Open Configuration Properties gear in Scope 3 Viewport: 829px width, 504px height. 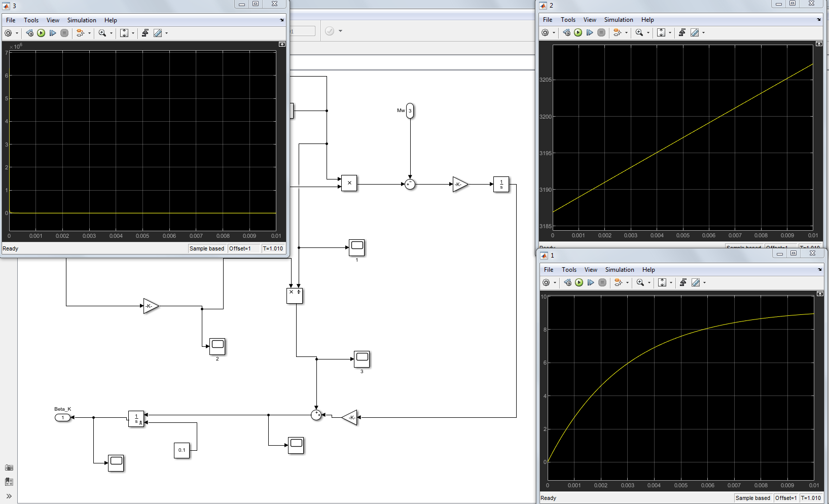[8, 33]
